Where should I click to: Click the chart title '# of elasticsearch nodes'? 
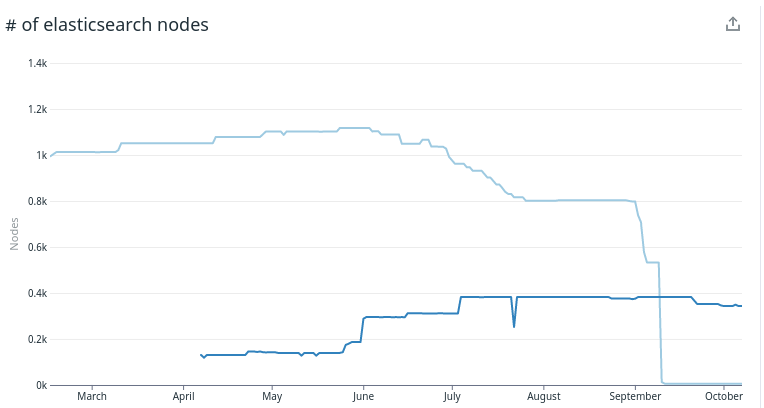tap(107, 24)
